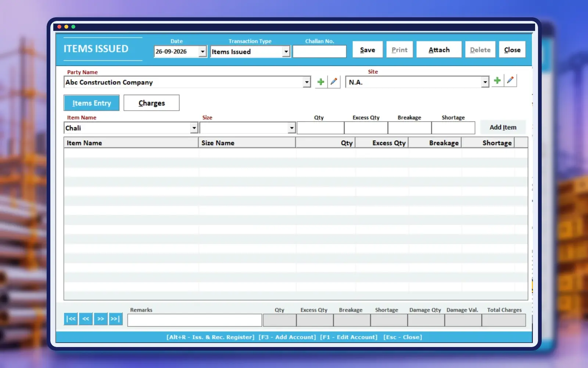Viewport: 588px width, 368px height.
Task: Click the Shortage entry field
Action: [x=453, y=128]
